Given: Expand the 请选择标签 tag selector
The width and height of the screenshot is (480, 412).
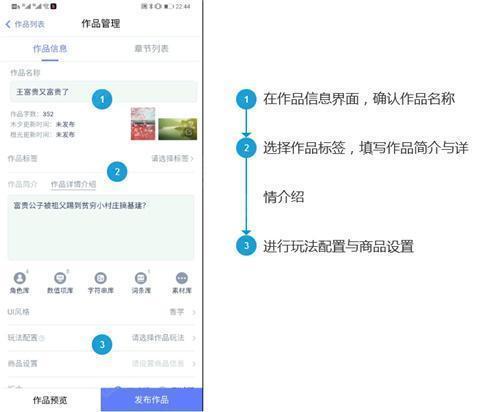Looking at the screenshot, I should 173,158.
